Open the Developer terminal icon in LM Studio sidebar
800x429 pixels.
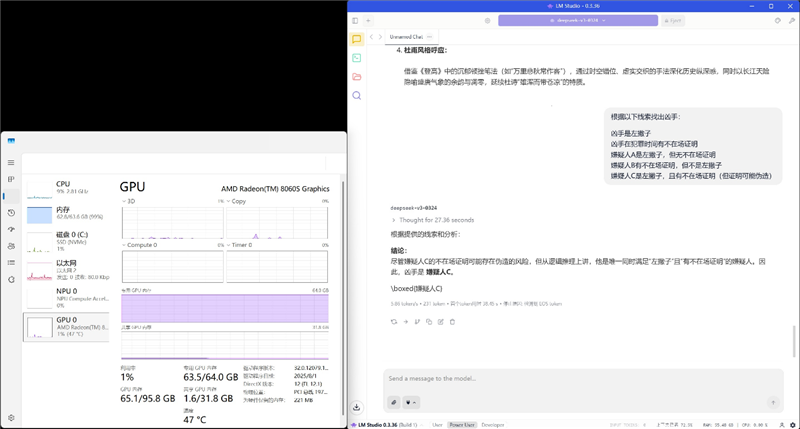coord(357,58)
